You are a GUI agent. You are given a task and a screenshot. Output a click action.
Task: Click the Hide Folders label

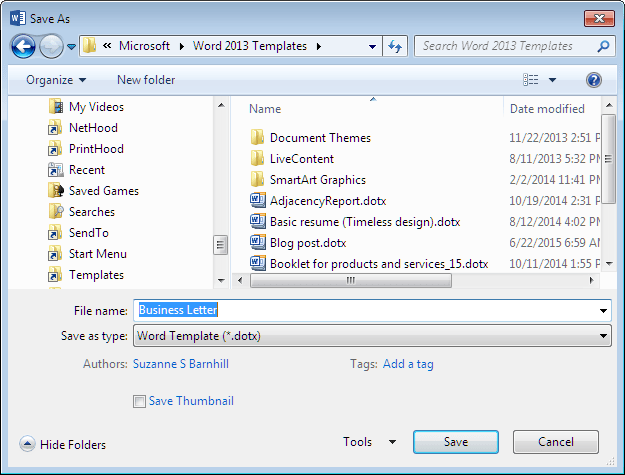73,444
